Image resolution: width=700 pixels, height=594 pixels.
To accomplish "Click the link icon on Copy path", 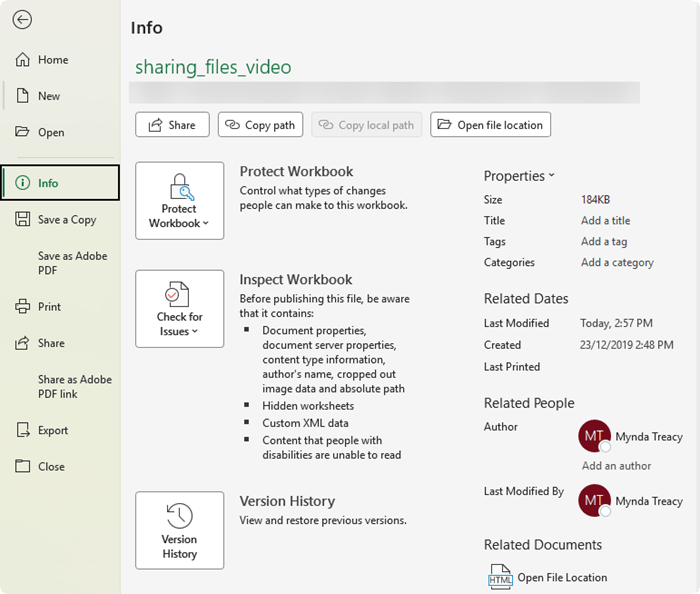I will click(x=233, y=124).
